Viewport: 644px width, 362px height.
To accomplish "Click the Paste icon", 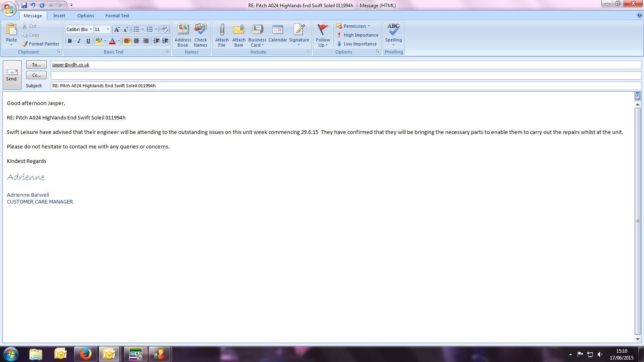I will (11, 30).
